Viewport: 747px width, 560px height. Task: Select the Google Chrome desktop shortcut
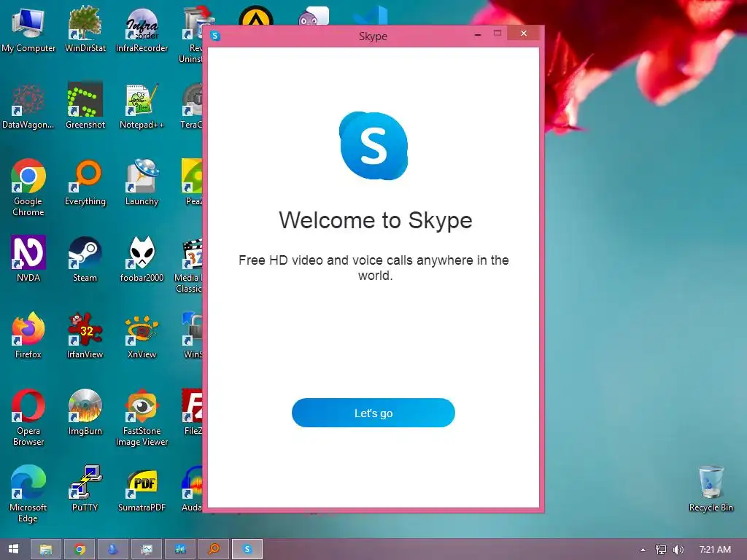coord(28,187)
